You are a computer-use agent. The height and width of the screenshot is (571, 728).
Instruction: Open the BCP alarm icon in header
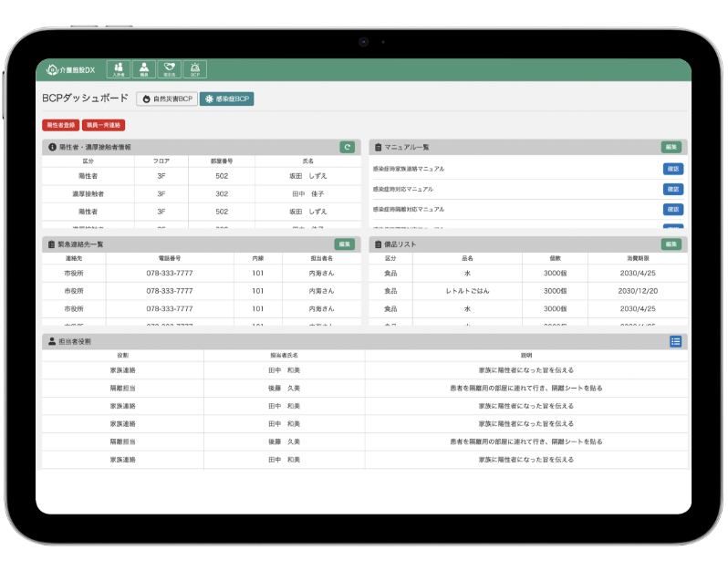point(194,69)
